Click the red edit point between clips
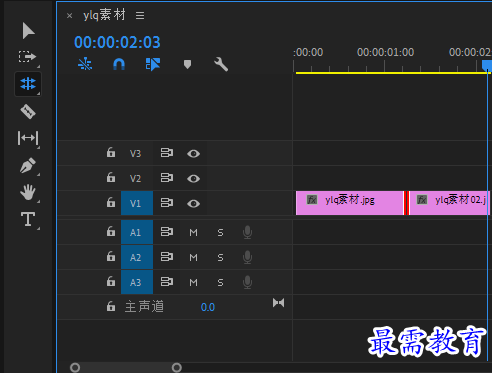492x373 pixels. [x=406, y=203]
